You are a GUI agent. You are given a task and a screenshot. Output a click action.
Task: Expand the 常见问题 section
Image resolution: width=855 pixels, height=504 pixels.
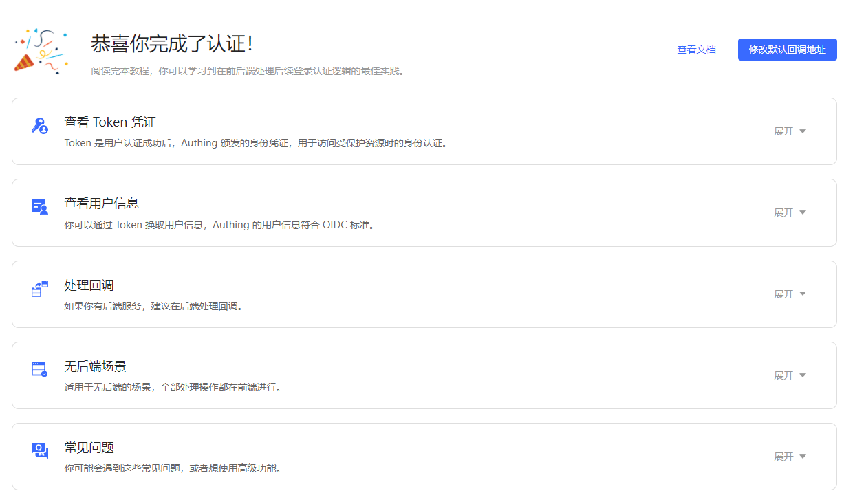[790, 457]
